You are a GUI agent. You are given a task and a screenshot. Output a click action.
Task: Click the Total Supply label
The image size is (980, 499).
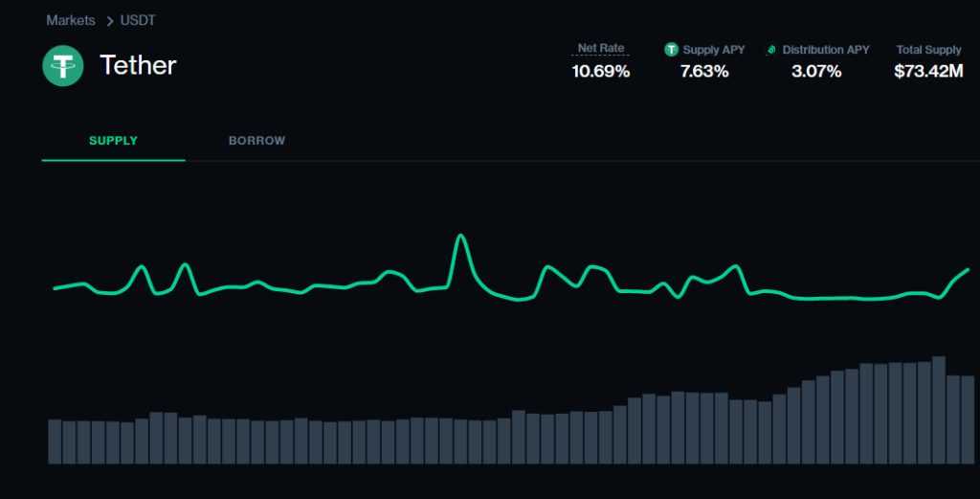point(928,49)
